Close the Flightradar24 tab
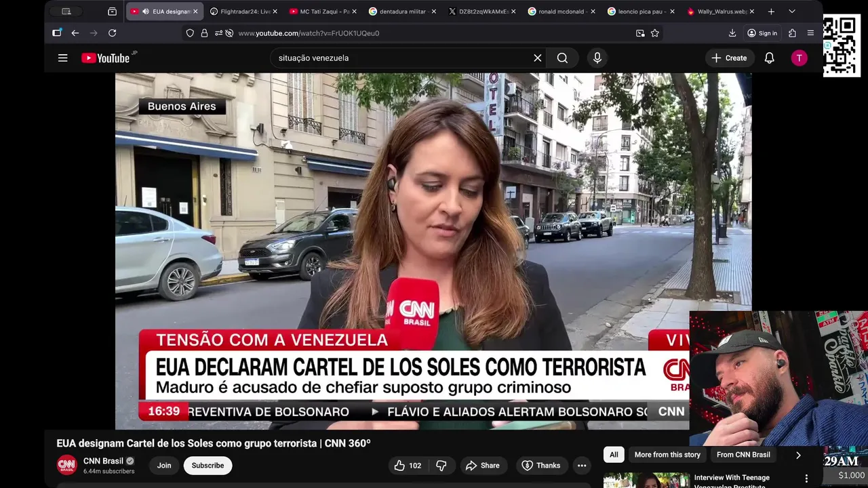Screen dimensions: 868x488 click(x=275, y=12)
